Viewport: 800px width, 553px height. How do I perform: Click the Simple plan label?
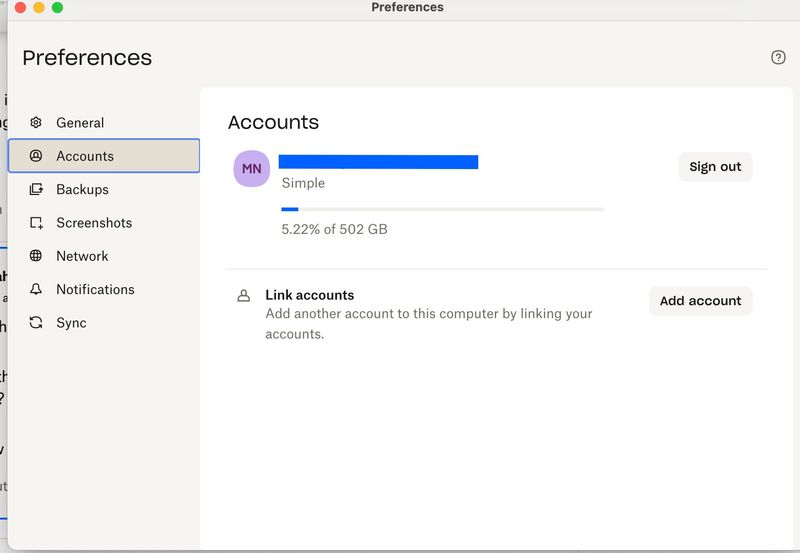pos(303,183)
